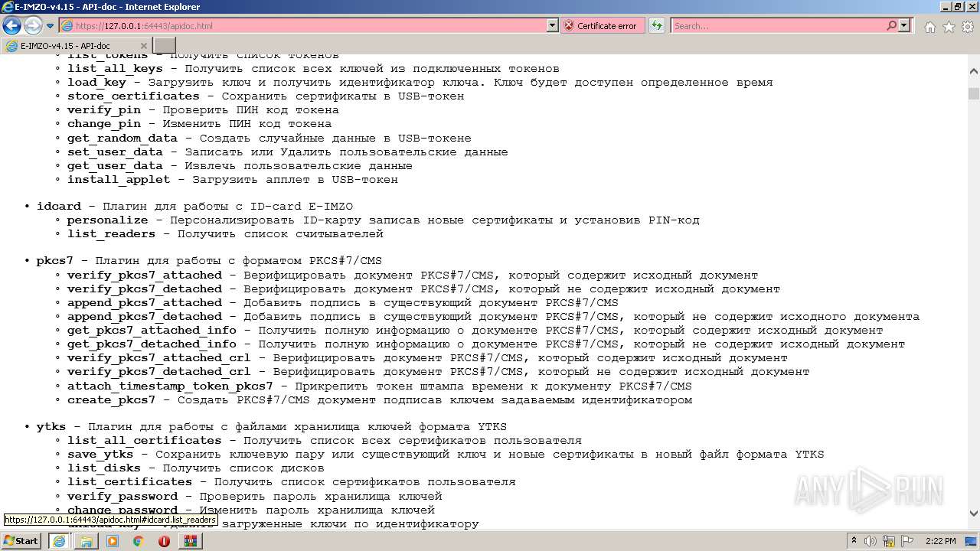The height and width of the screenshot is (551, 980).
Task: Open the Tools gear icon
Action: [968, 27]
